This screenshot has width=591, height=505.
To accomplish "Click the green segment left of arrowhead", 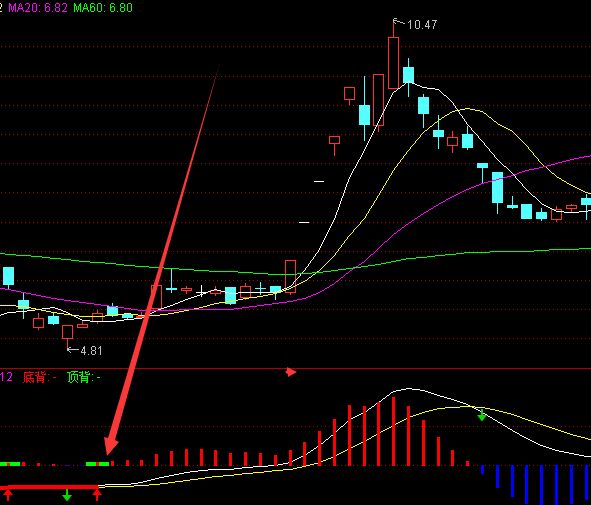I will 98,464.
